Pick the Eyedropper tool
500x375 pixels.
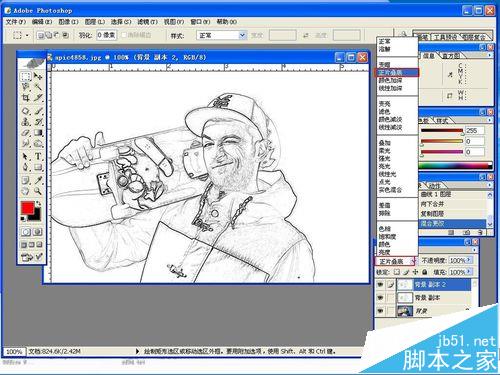tap(38, 180)
